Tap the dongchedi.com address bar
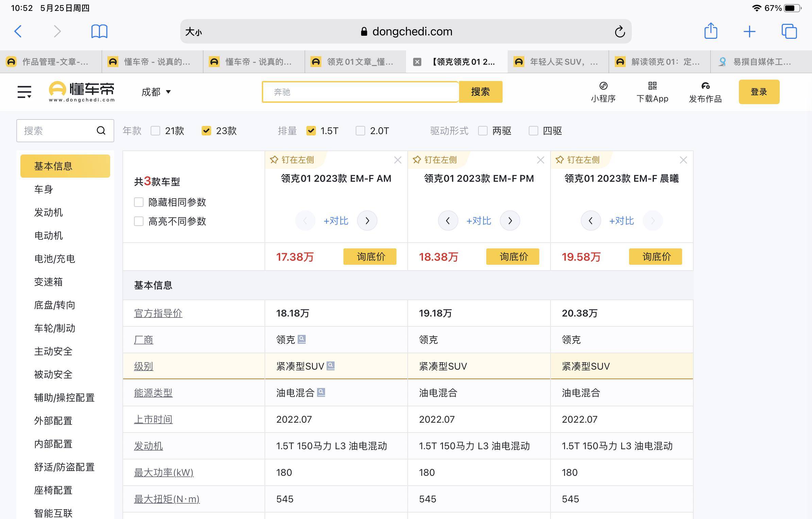 point(406,31)
